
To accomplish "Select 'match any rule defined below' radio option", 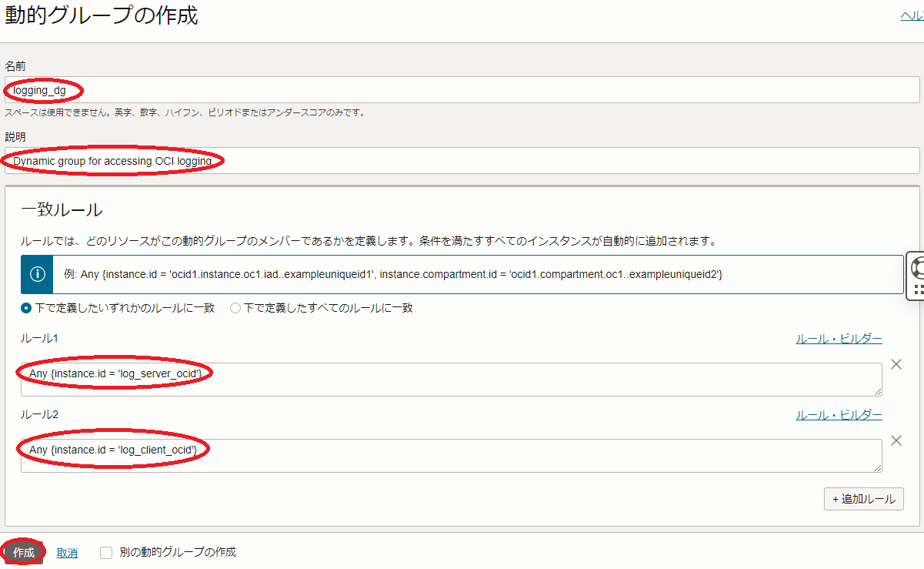I will (26, 308).
